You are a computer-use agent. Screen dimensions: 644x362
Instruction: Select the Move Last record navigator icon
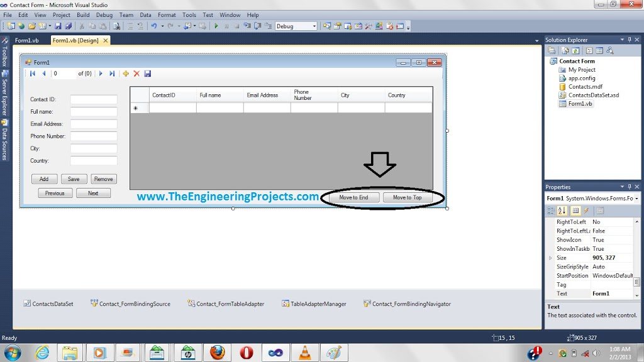click(x=112, y=74)
